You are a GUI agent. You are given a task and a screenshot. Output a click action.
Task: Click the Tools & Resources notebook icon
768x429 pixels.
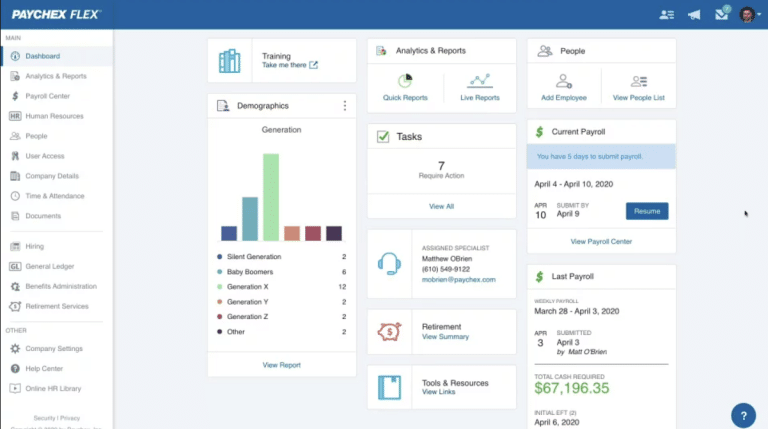pos(389,387)
